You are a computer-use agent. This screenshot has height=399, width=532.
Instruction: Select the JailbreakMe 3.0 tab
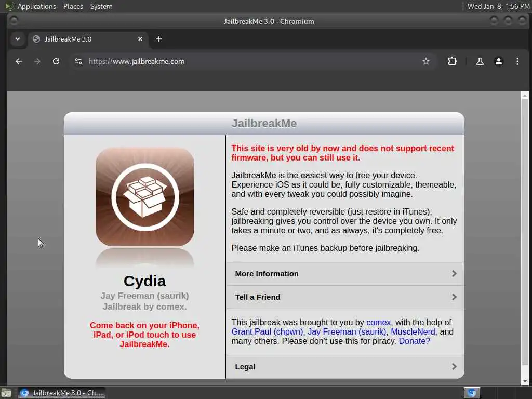[88, 39]
